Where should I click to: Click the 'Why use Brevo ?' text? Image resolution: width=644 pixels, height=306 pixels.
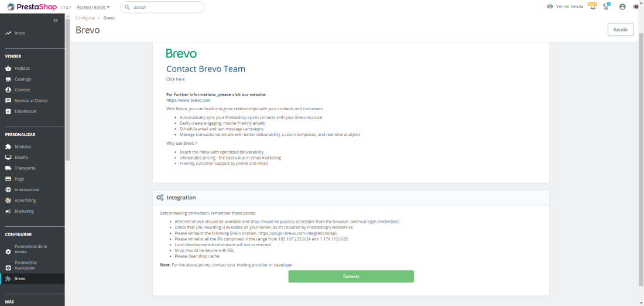click(181, 143)
